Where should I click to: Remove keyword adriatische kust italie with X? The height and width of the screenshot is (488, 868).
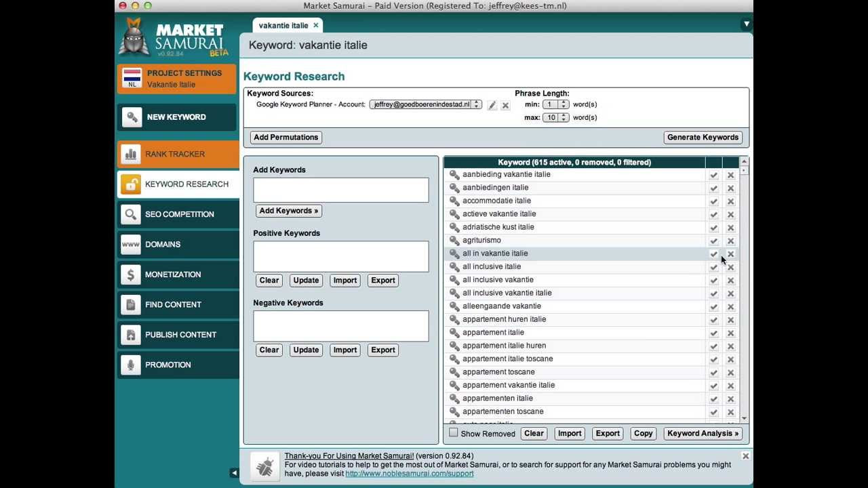point(730,228)
